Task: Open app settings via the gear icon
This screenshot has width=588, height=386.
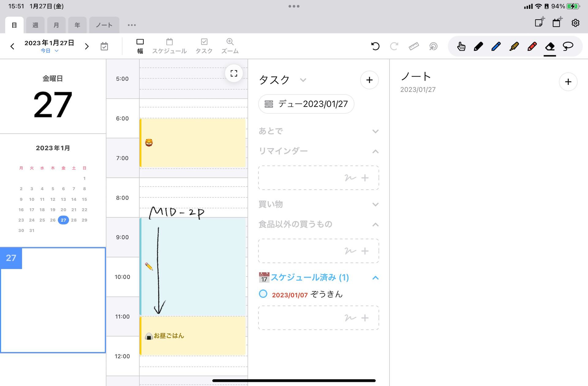Action: coord(575,23)
